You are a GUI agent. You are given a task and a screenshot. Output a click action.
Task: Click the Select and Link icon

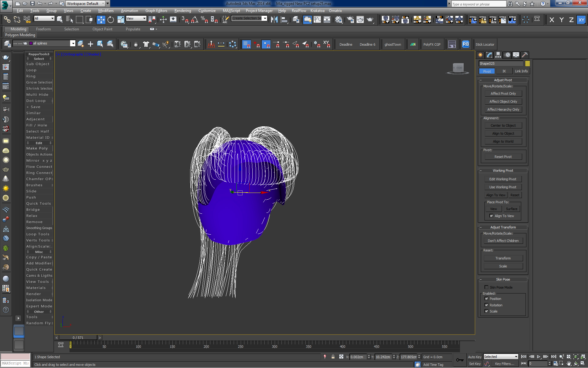coord(7,20)
